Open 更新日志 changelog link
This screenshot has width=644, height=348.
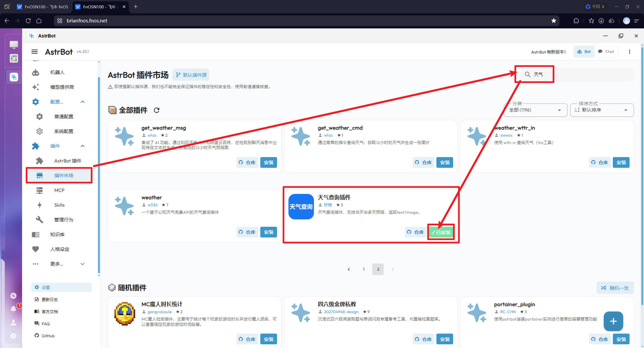pyautogui.click(x=50, y=299)
